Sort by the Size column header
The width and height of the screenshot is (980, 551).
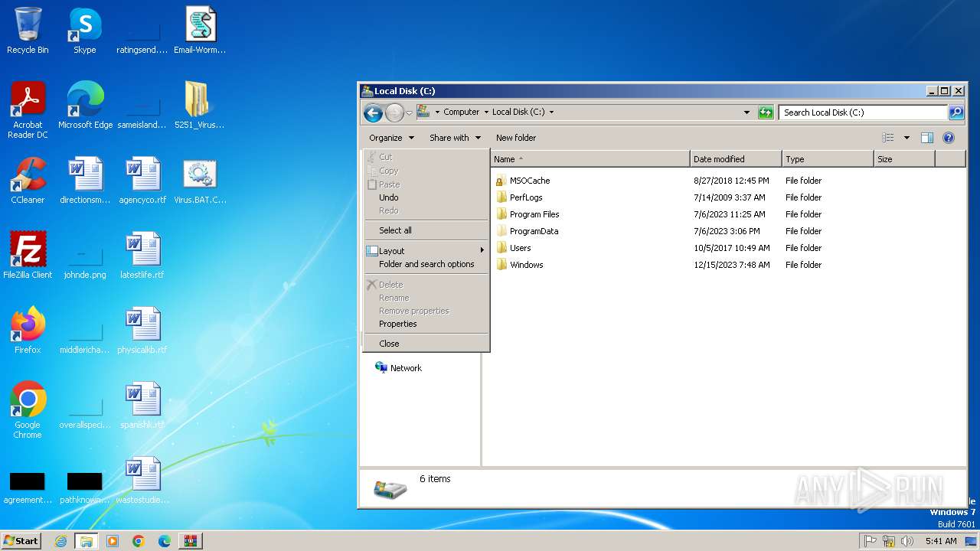click(904, 159)
